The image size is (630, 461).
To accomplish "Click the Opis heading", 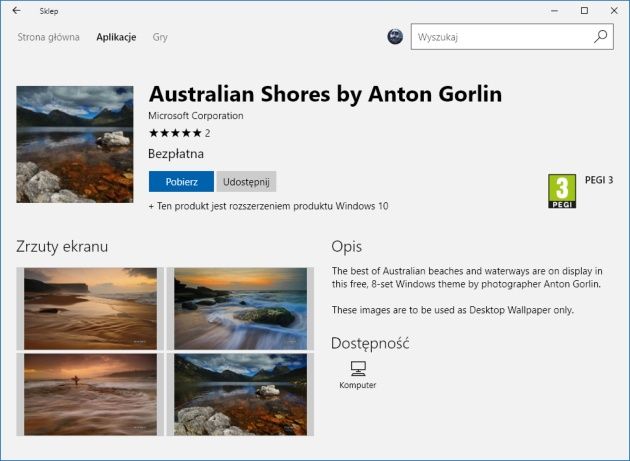I will click(347, 247).
